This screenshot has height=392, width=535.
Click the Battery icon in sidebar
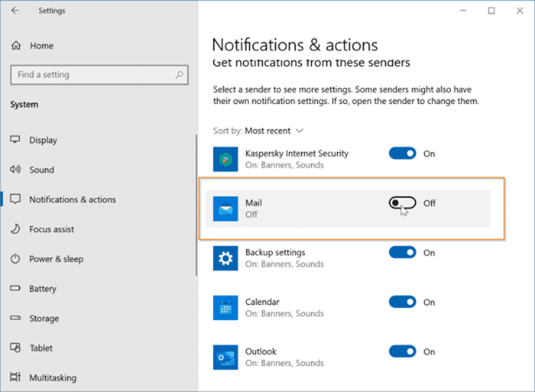[15, 288]
